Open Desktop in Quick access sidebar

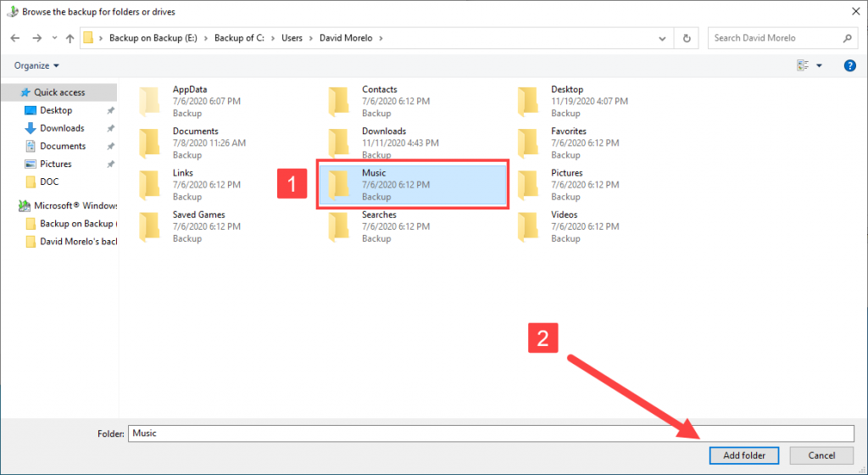(56, 110)
